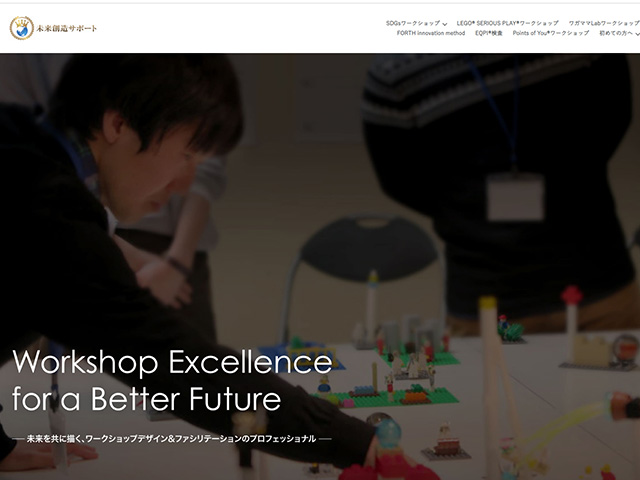Expand the chevron beside 初めての方へ

pos(637,34)
